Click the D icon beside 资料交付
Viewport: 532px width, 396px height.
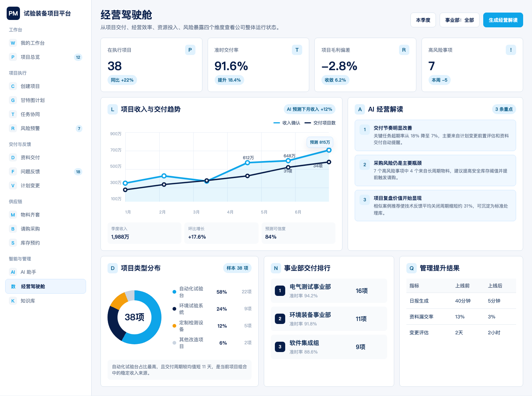point(13,157)
